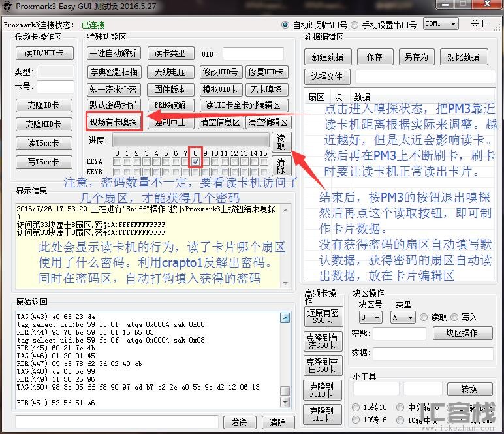
Task: Click 知一密求全密 button
Action: click(114, 89)
